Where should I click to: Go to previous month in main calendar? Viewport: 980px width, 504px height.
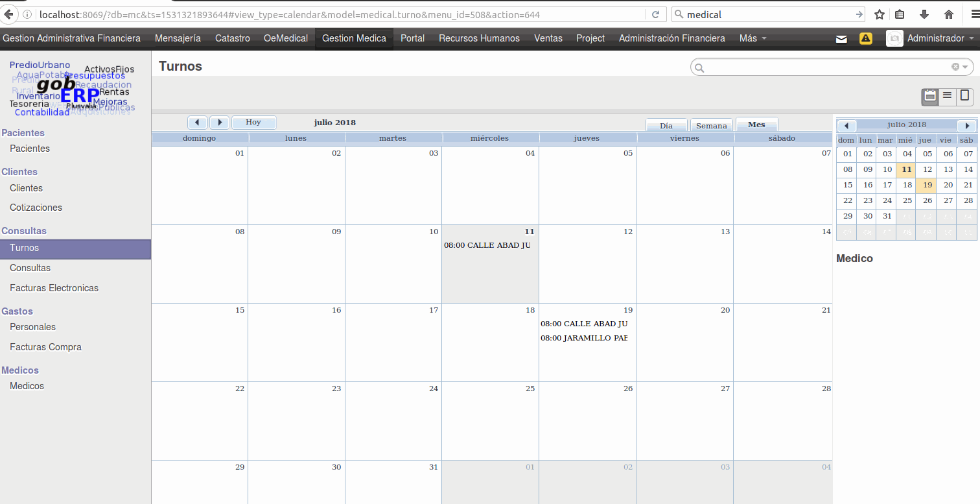click(198, 123)
